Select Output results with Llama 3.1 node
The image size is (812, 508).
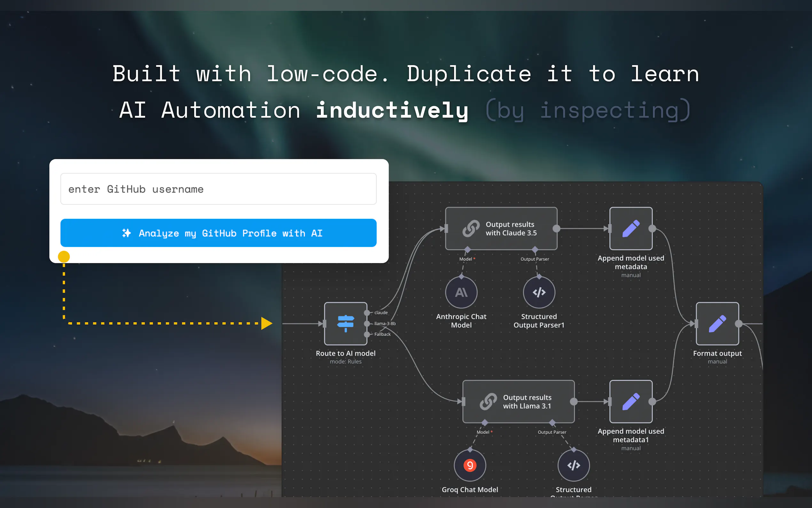(518, 401)
